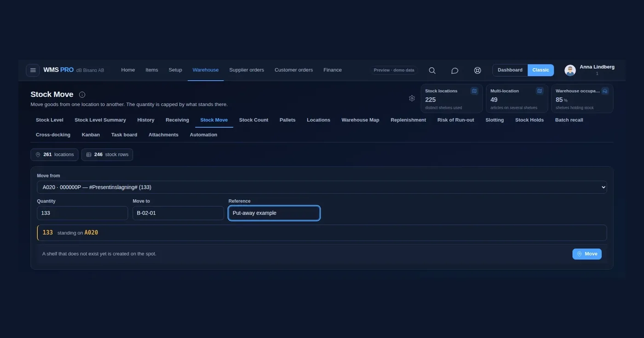
Task: Open the Customer orders menu
Action: pos(293,70)
